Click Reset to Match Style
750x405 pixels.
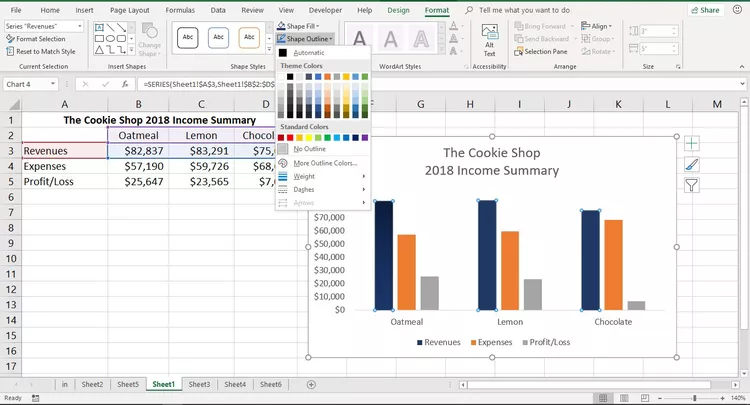tap(41, 52)
